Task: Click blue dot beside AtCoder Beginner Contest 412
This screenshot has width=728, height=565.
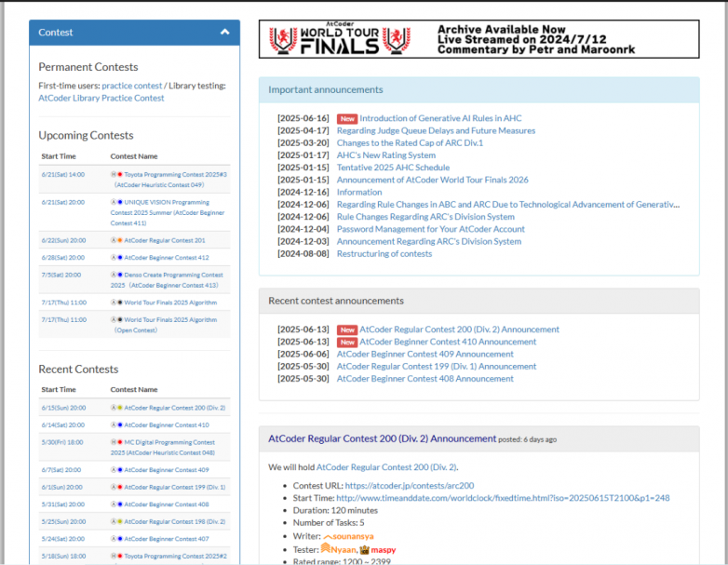Action: [120, 257]
